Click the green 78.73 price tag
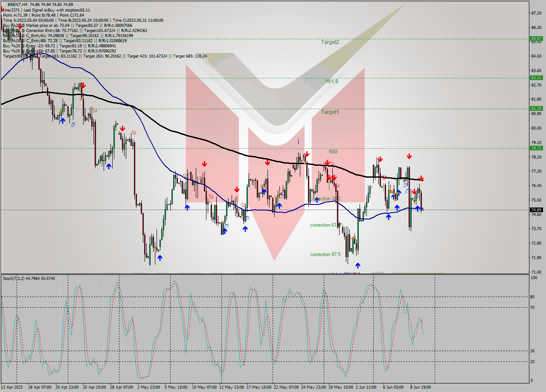This screenshot has width=546, height=392. click(x=536, y=148)
